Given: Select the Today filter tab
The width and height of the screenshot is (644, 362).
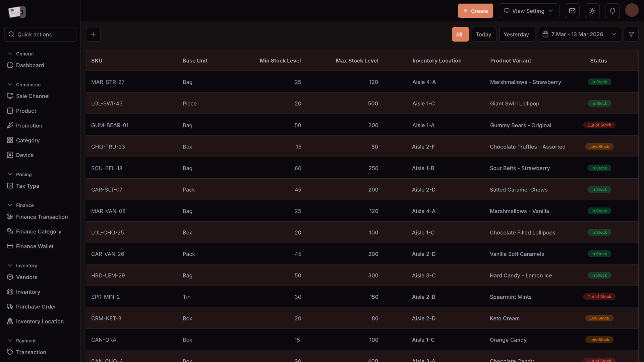Looking at the screenshot, I should coord(483,34).
